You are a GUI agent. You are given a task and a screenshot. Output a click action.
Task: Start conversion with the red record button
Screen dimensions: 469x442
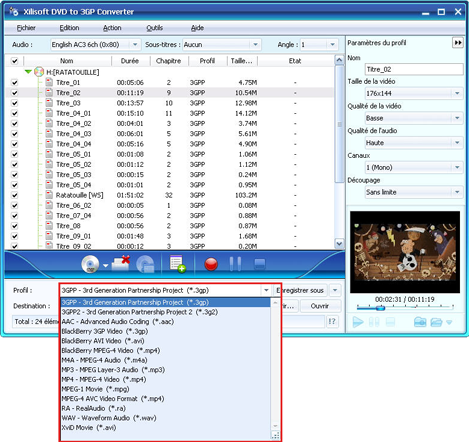(211, 264)
